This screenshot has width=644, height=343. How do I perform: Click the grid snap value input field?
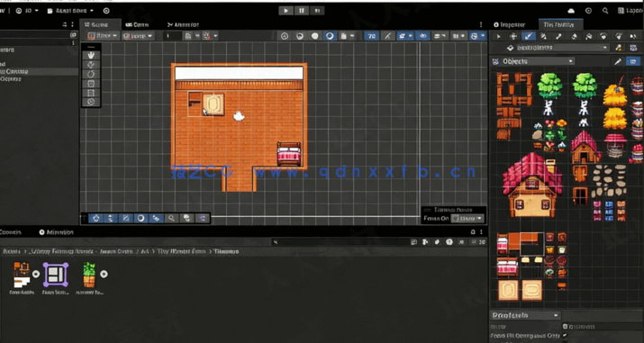[173, 36]
